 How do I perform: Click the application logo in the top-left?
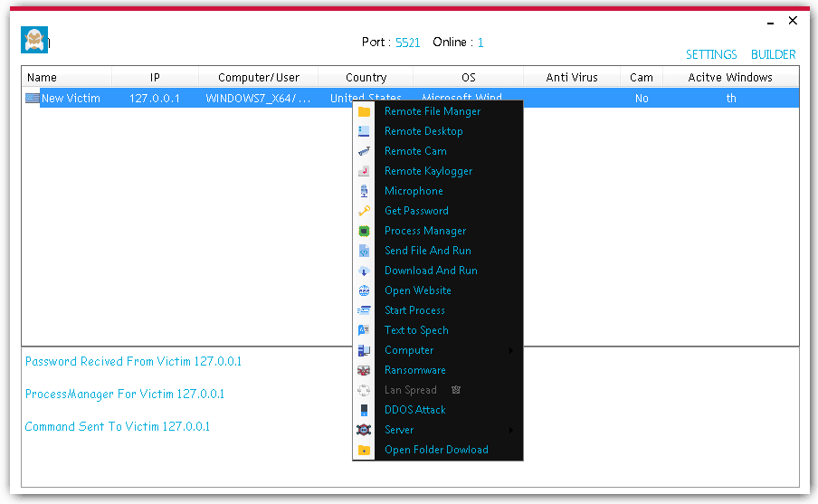tap(33, 40)
